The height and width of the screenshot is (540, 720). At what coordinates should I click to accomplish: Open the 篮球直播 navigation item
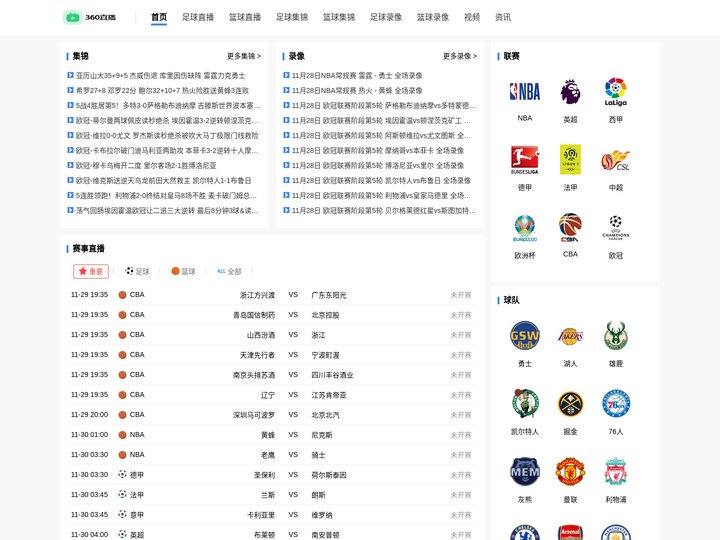245,17
